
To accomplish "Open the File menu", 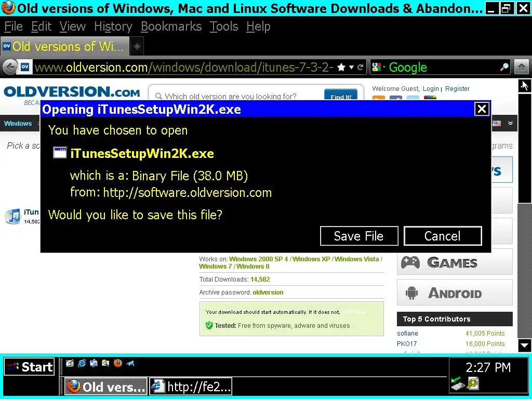I will point(13,26).
